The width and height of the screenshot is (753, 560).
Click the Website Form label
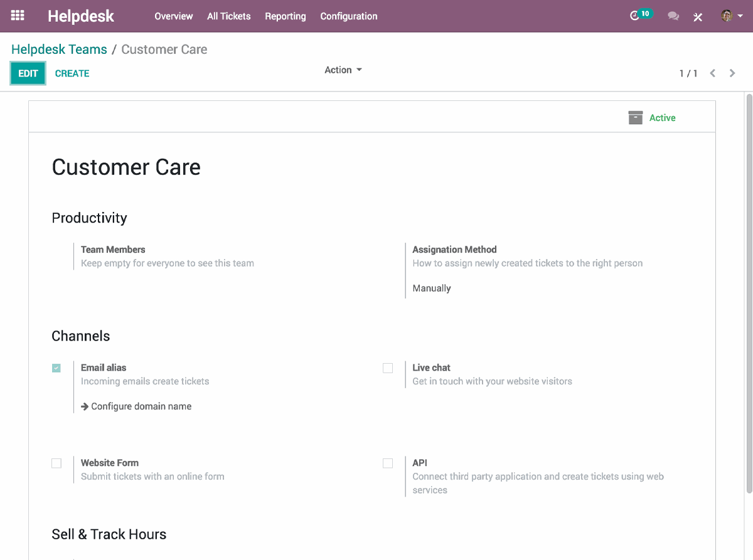pos(110,463)
